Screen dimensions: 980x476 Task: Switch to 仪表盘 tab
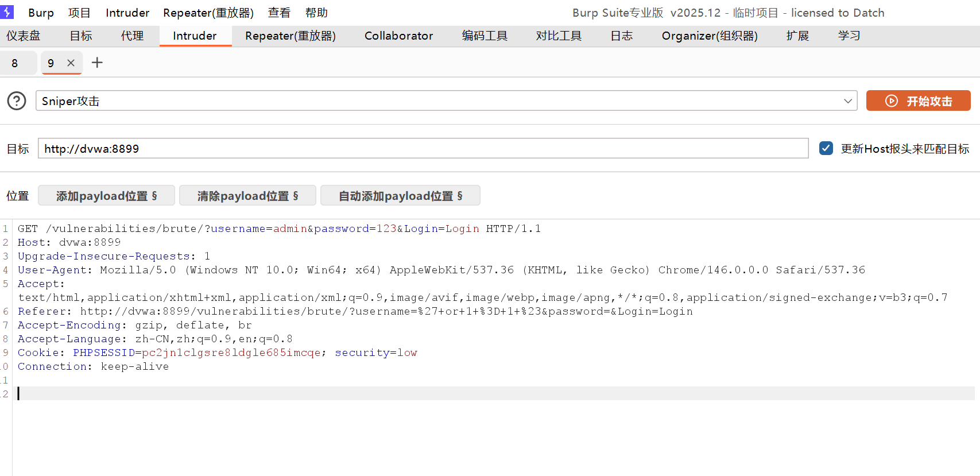[x=24, y=36]
